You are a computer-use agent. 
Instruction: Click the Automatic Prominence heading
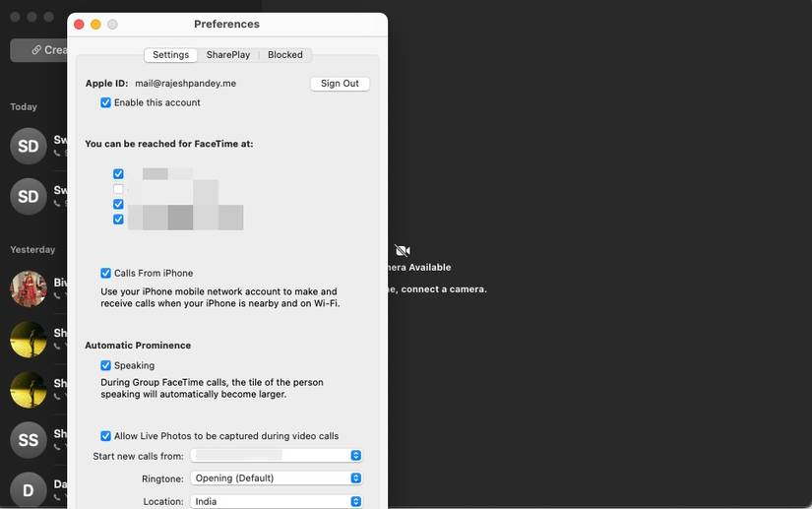138,346
